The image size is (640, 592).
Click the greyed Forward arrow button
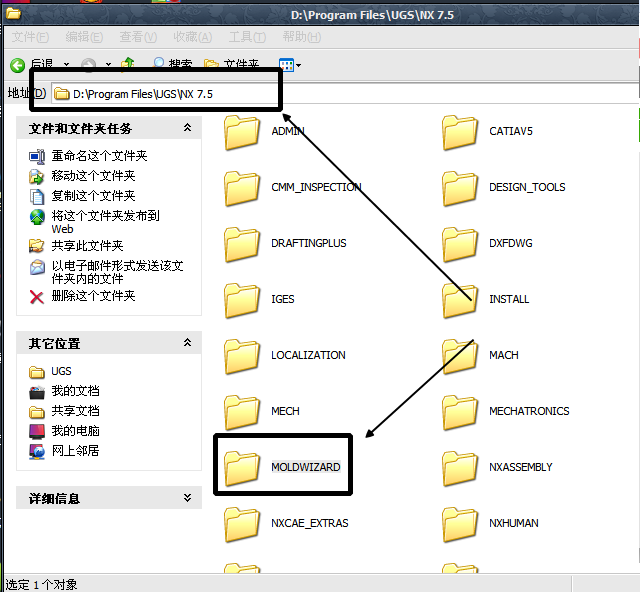[89, 65]
